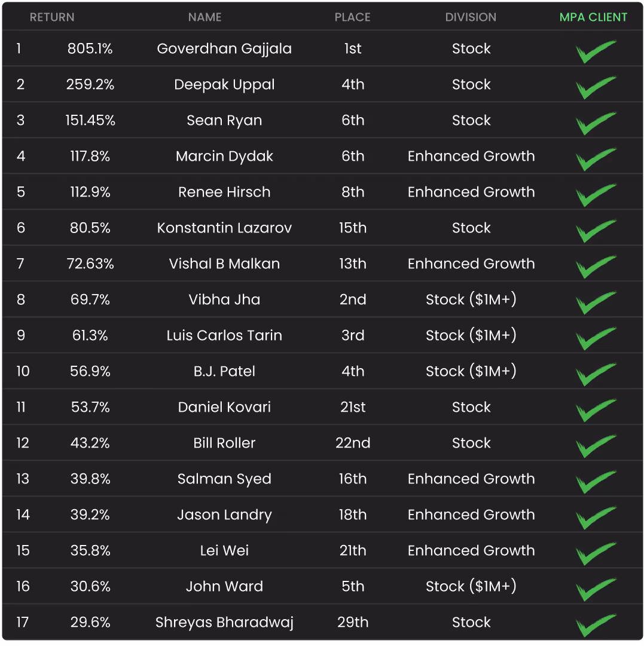Select the name Konstantin Lazarov

click(x=224, y=228)
